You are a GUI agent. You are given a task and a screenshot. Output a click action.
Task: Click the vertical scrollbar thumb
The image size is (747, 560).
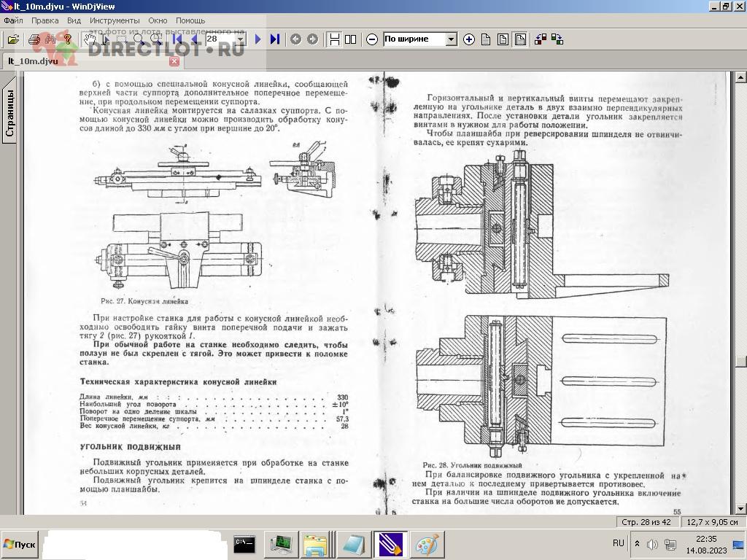(x=741, y=362)
